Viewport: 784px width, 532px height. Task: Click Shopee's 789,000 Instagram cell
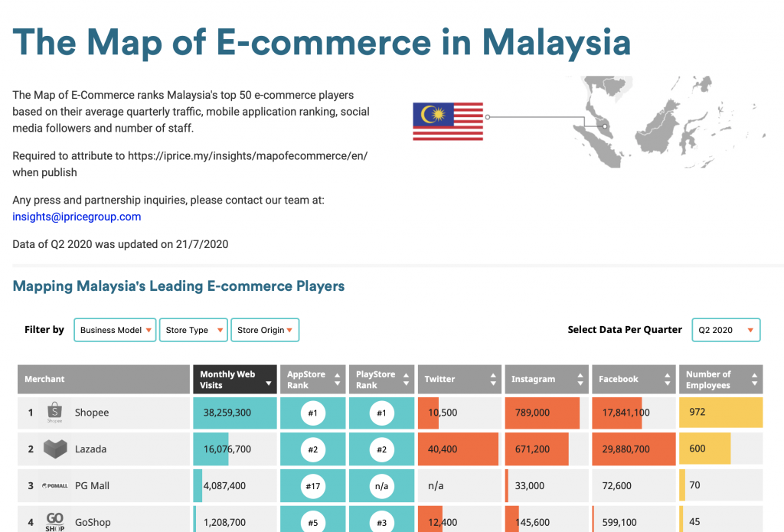pos(547,413)
